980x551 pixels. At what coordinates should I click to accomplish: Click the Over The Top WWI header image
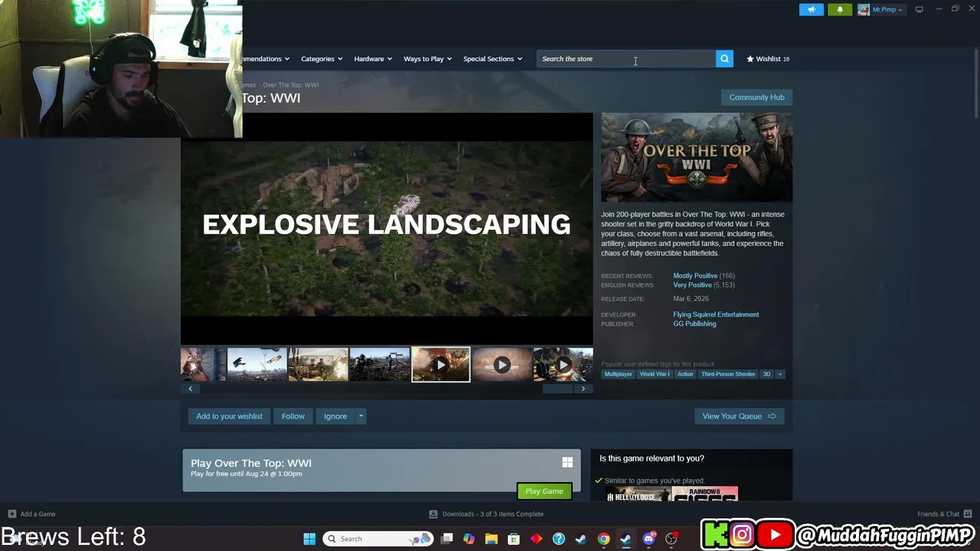tap(697, 157)
